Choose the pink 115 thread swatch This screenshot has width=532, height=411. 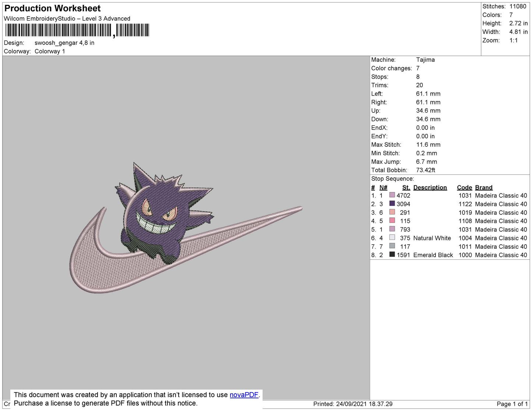click(392, 221)
